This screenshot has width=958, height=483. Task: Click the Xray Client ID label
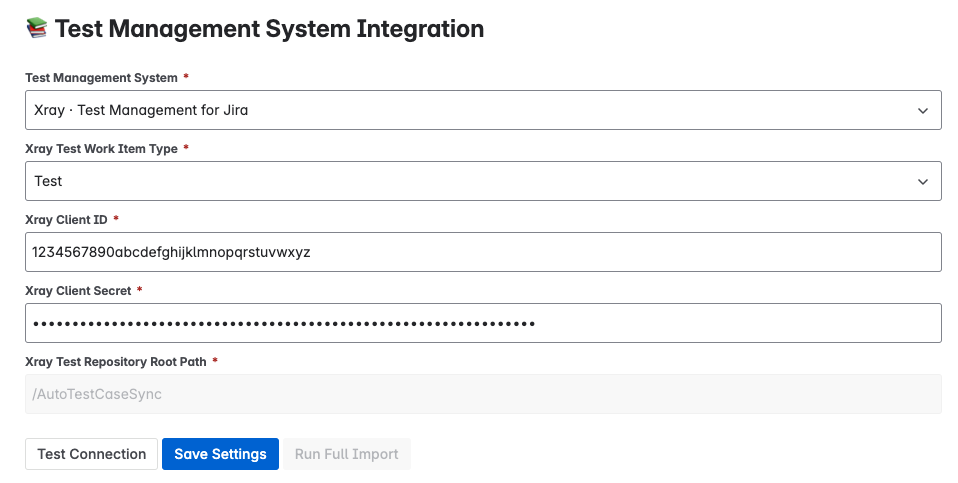66,219
